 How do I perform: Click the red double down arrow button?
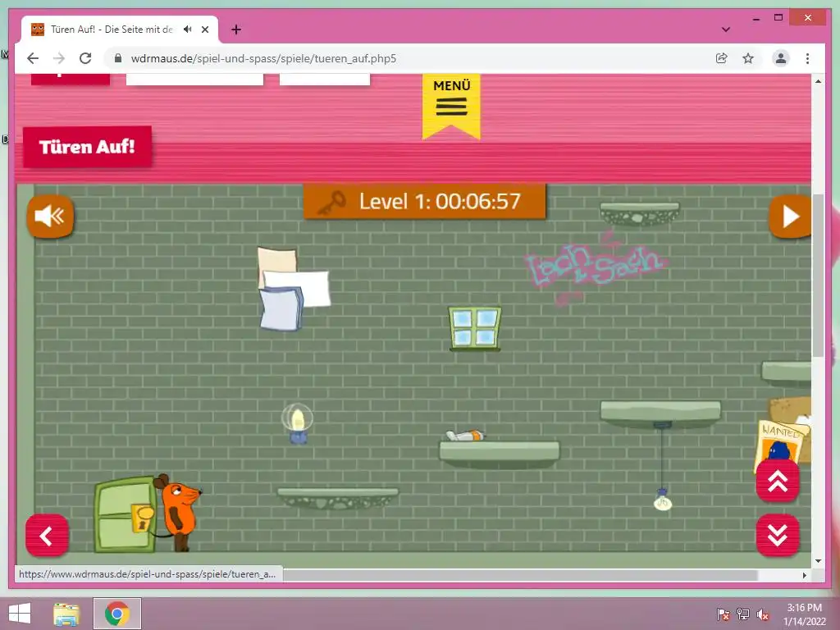pos(778,535)
